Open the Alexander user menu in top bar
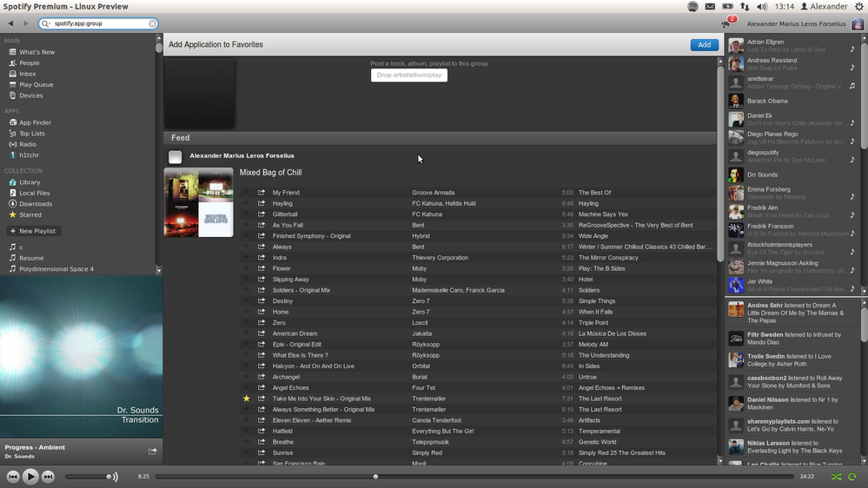This screenshot has height=488, width=868. 825,7
